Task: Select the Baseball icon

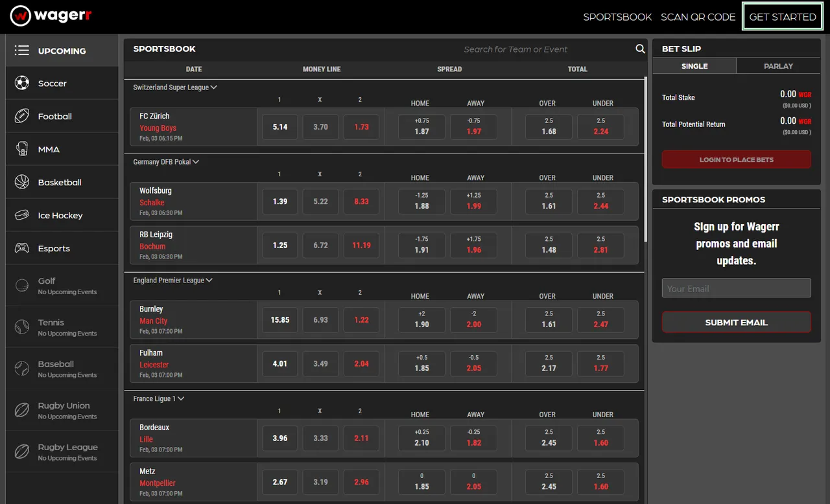Action: pyautogui.click(x=22, y=368)
